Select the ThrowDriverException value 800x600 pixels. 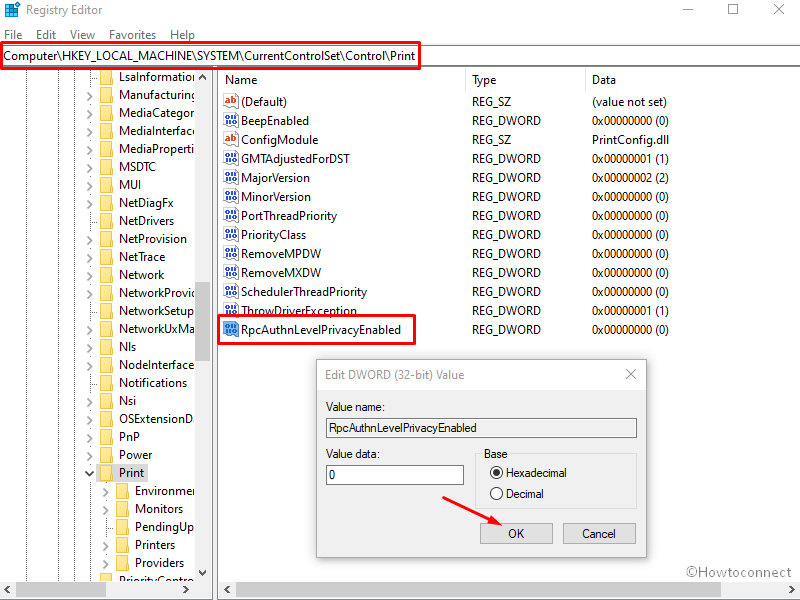coord(299,310)
